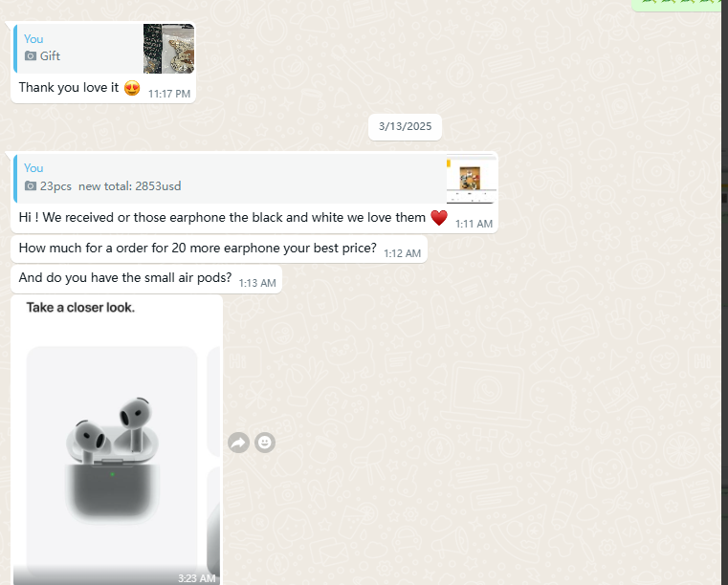728x585 pixels.
Task: Open emoji reaction picker beside AirPods image
Action: point(265,443)
